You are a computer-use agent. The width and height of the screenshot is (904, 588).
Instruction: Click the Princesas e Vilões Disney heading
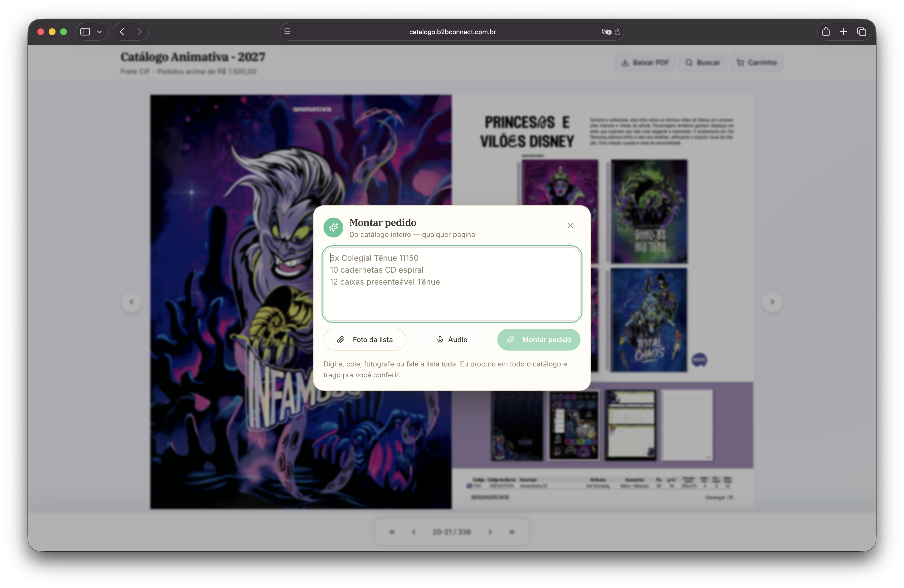point(527,132)
